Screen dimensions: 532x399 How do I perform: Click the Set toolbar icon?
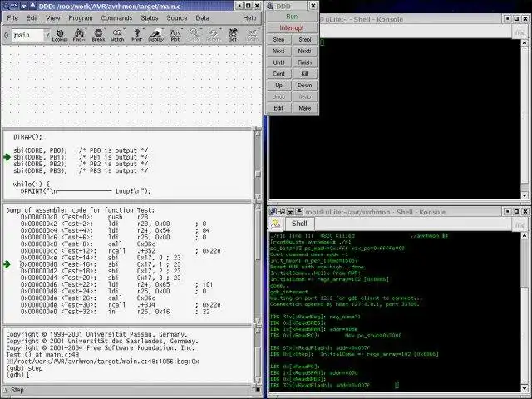[x=233, y=35]
